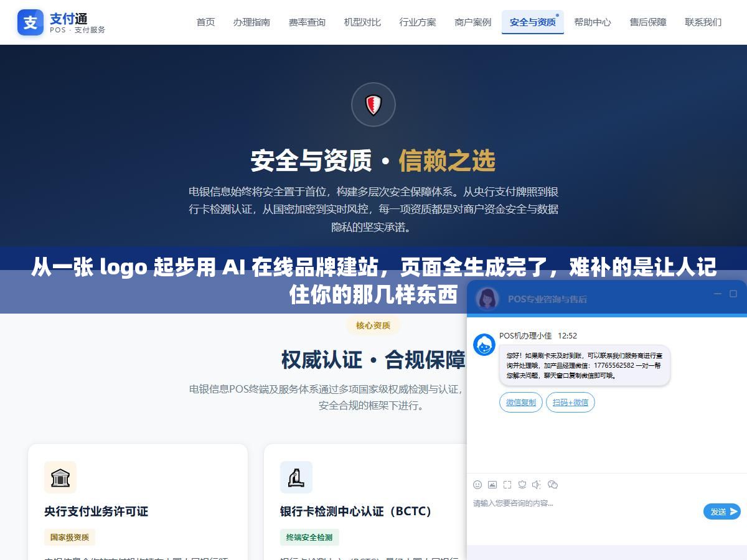
Task: Click the chat message bubble with WeChat number
Action: tap(585, 366)
